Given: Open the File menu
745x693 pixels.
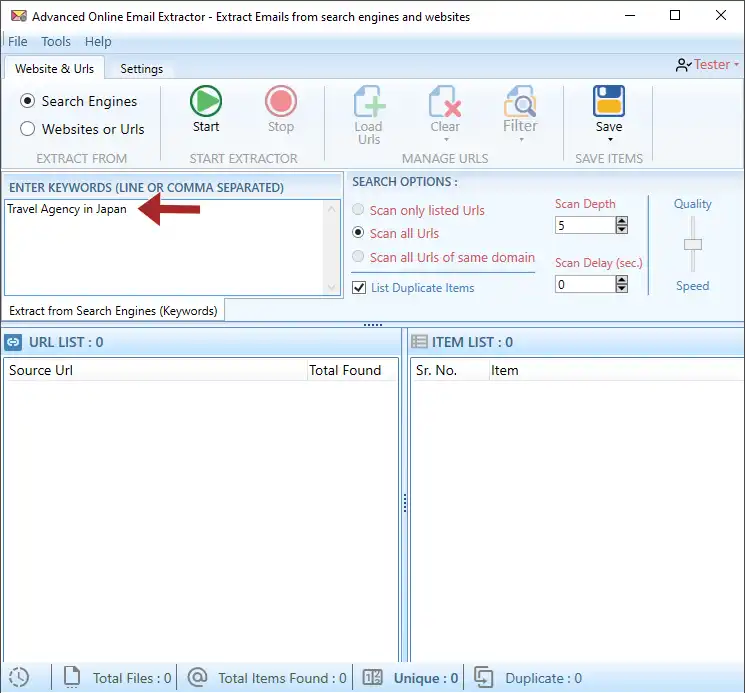Looking at the screenshot, I should pyautogui.click(x=18, y=42).
